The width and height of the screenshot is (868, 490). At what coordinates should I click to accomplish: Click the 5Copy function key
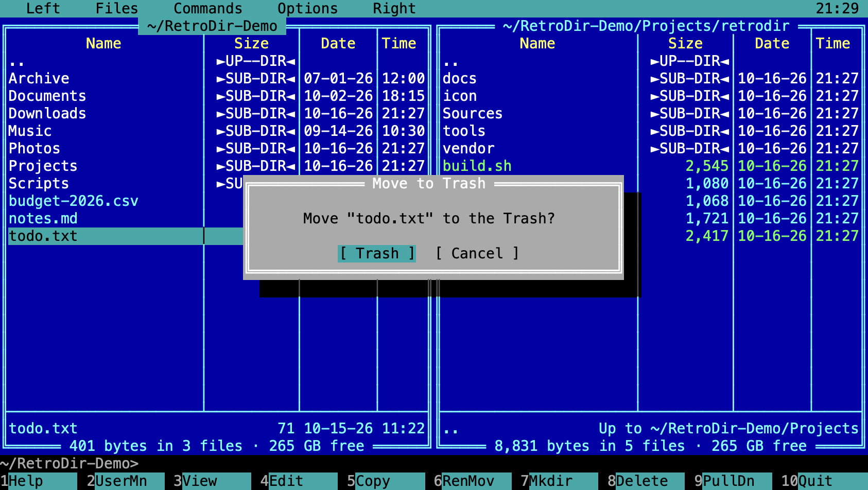pos(386,481)
